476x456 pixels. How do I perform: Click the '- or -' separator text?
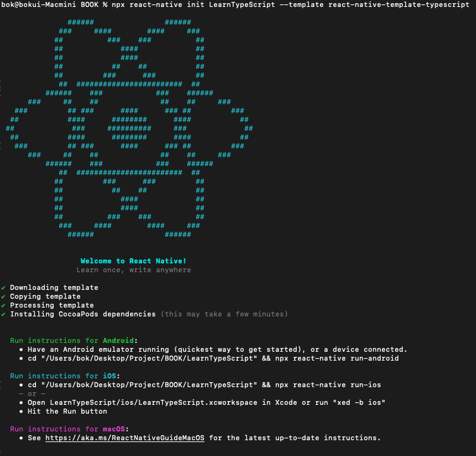point(32,393)
